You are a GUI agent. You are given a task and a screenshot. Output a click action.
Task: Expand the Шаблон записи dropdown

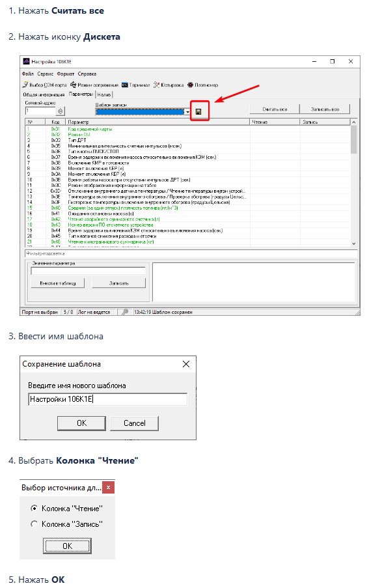(x=187, y=112)
